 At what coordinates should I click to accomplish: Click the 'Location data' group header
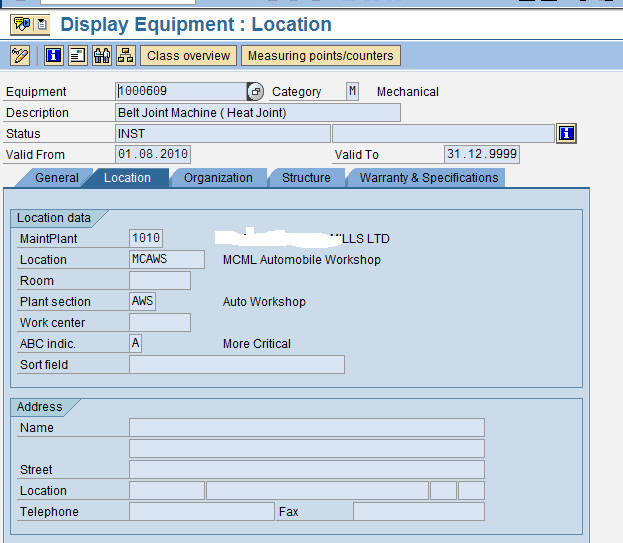pos(54,218)
